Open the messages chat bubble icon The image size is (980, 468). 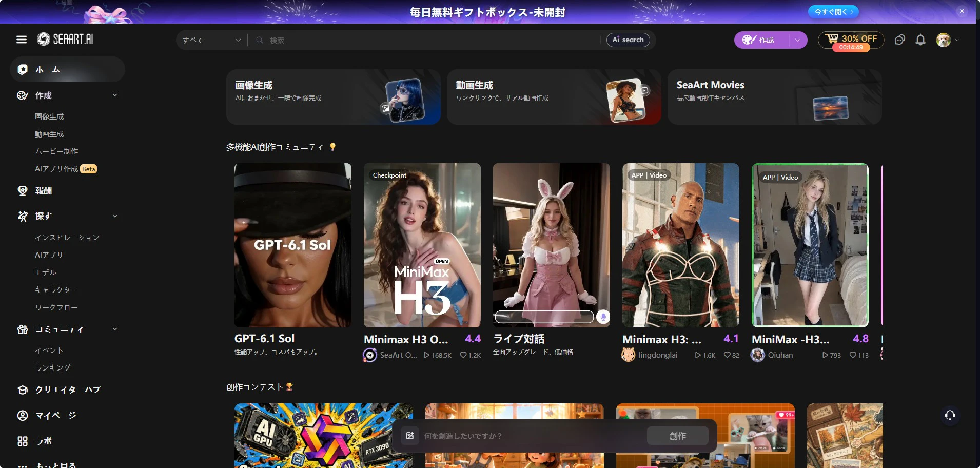pos(899,40)
